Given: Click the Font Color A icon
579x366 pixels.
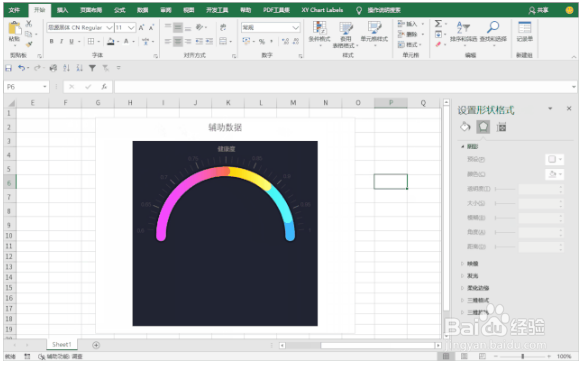Looking at the screenshot, I should click(126, 41).
